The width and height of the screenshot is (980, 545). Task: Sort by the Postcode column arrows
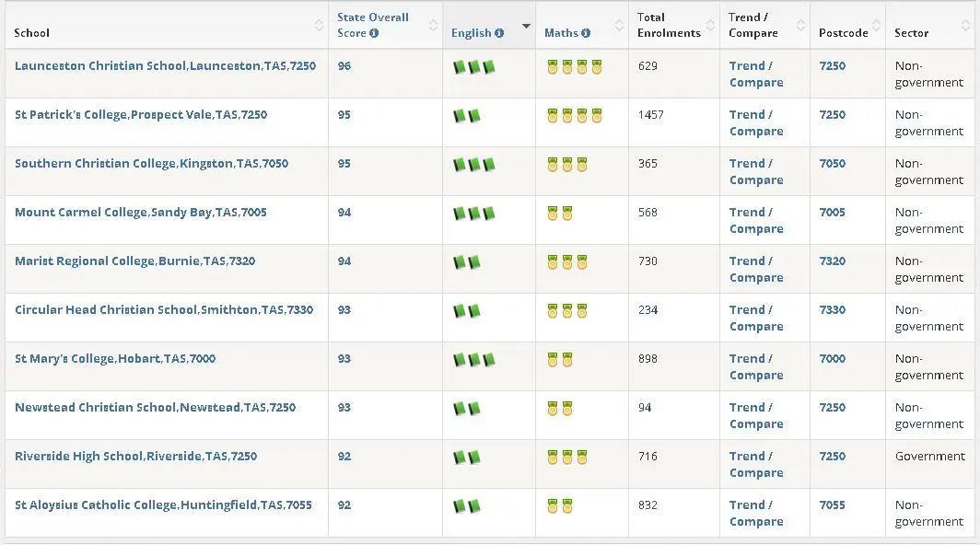click(x=876, y=26)
